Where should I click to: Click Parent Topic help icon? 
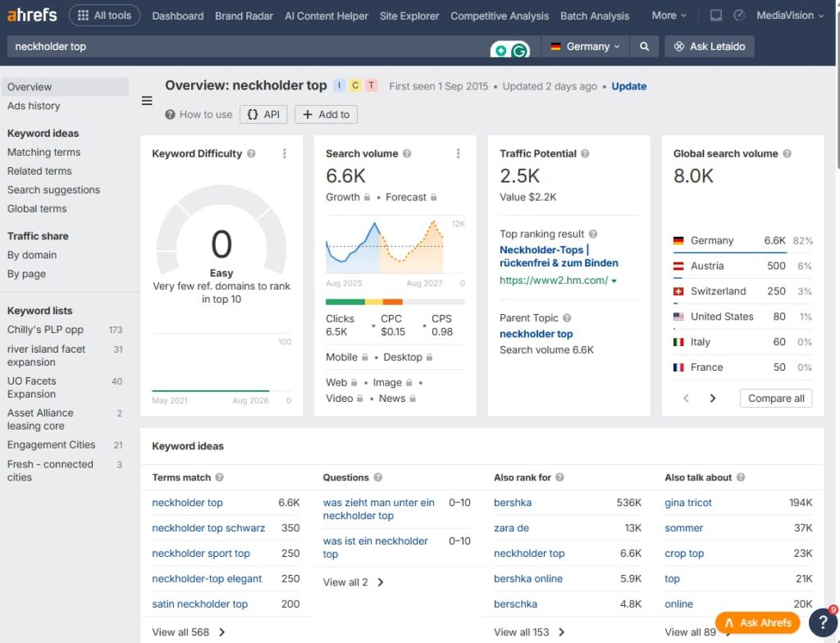567,317
